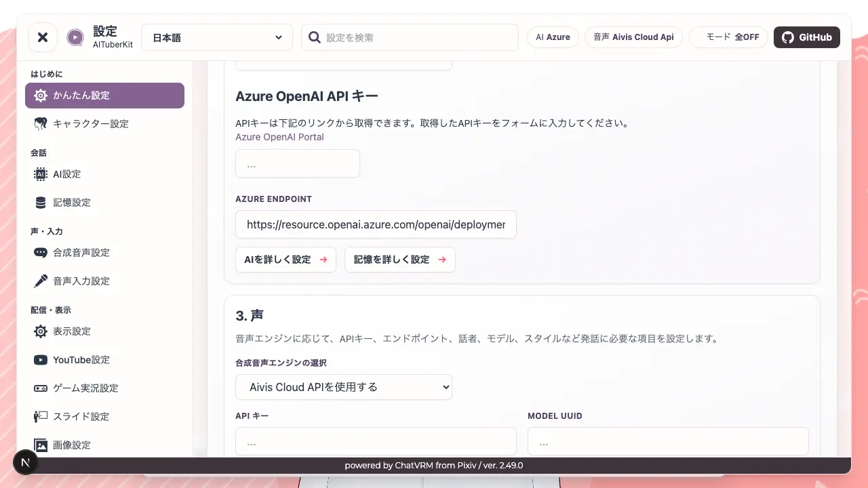Viewport: 868px width, 488px height.
Task: Focus the 設定を検索 search field
Action: tap(410, 37)
